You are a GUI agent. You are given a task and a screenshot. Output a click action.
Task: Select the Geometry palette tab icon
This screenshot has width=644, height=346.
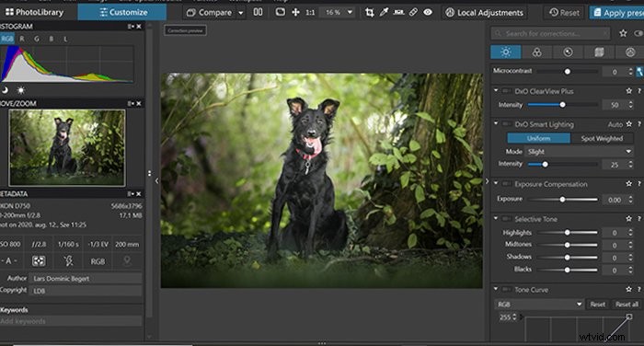point(599,52)
